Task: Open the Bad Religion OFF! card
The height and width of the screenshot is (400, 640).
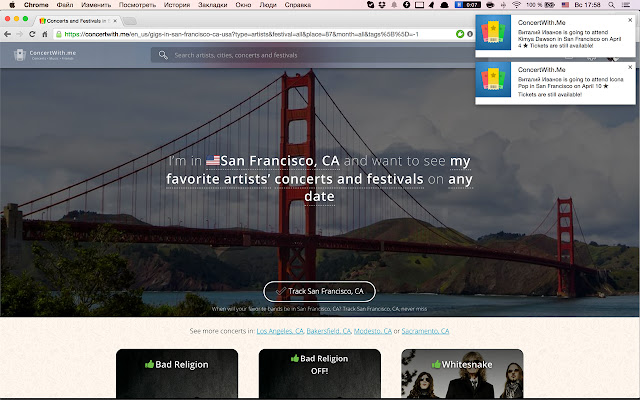Action: pyautogui.click(x=320, y=374)
